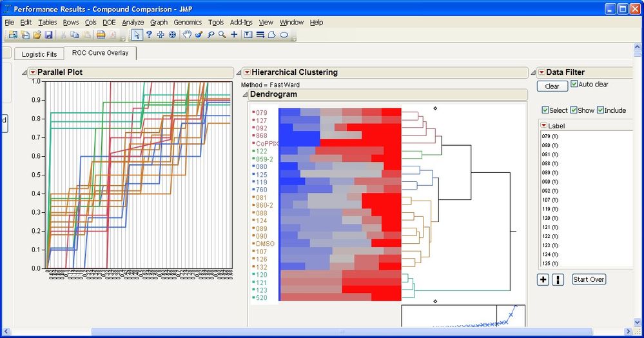Open Hierarchical Clustering red triangle menu
The height and width of the screenshot is (338, 644).
pos(247,72)
